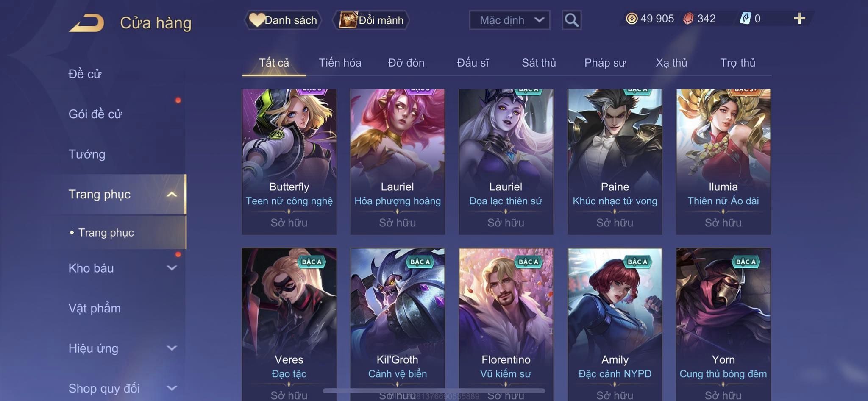This screenshot has height=401, width=868.
Task: Collapse the Trang phục sidebar section
Action: click(x=172, y=194)
